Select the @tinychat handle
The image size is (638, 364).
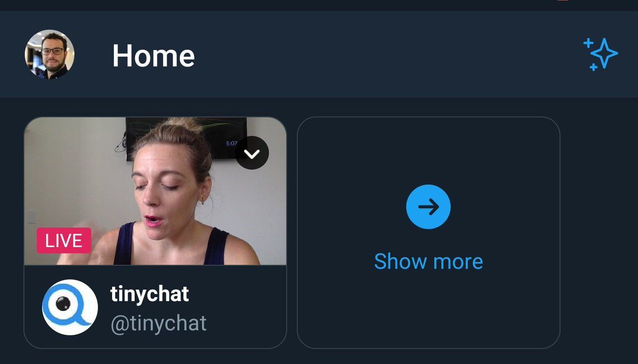click(158, 323)
